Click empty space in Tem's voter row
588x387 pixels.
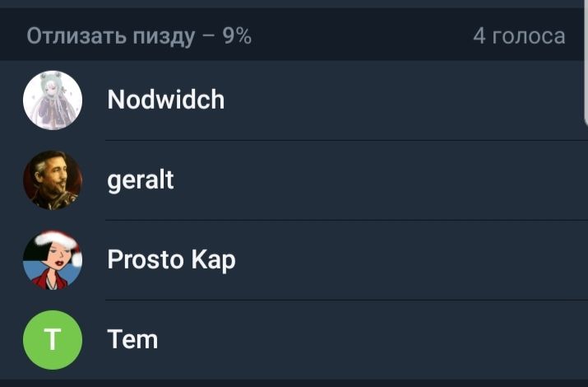tap(395, 339)
